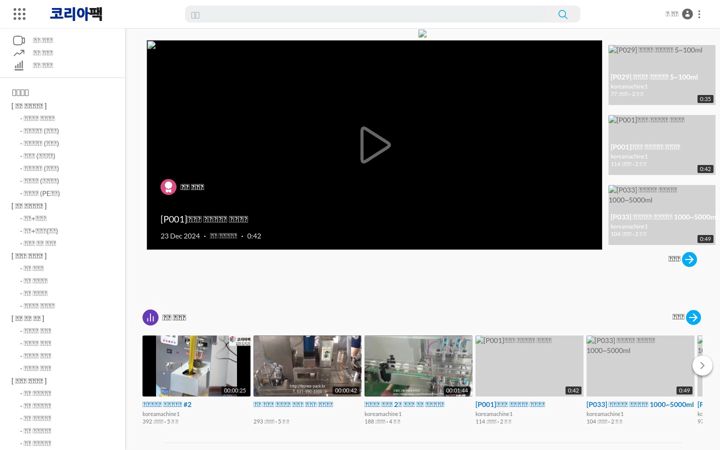Open the video title ending in #2
This screenshot has width=720, height=450.
point(167,405)
